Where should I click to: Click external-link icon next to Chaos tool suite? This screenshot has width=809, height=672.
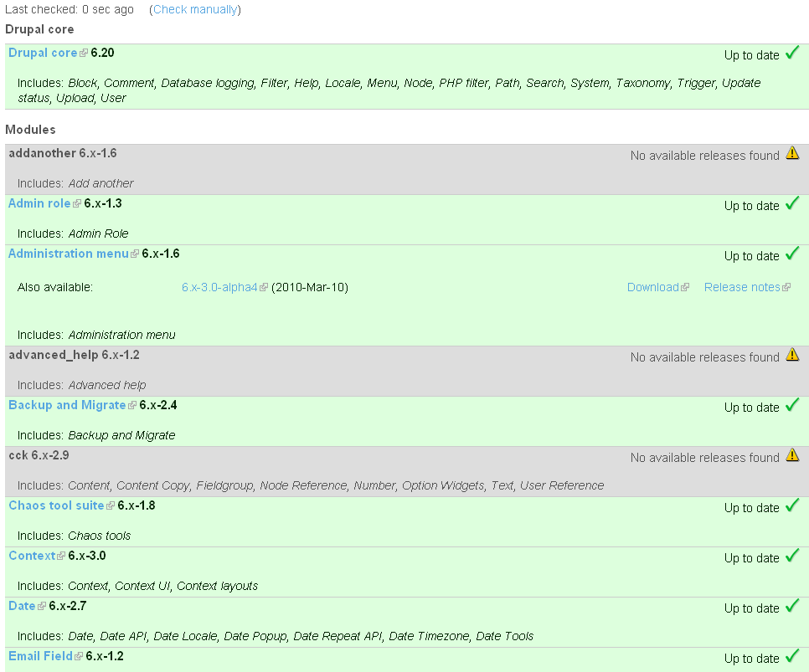(111, 506)
